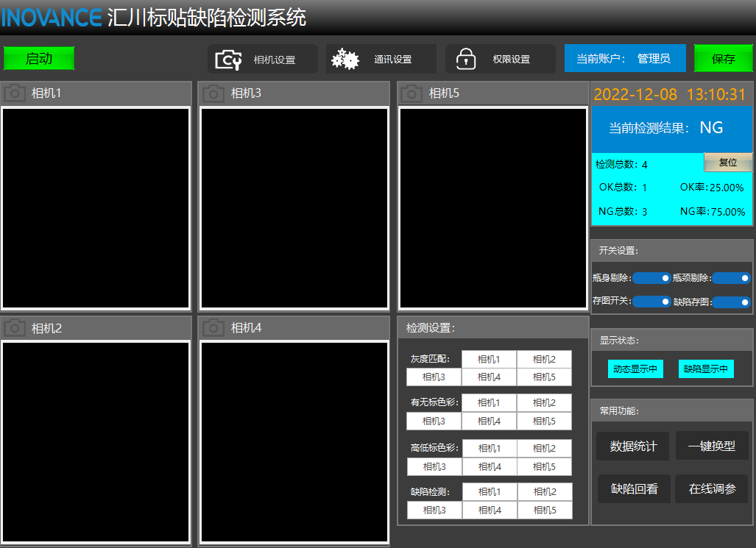The width and height of the screenshot is (756, 548).
Task: Click camera icon in 相机2 panel header
Action: tap(15, 328)
